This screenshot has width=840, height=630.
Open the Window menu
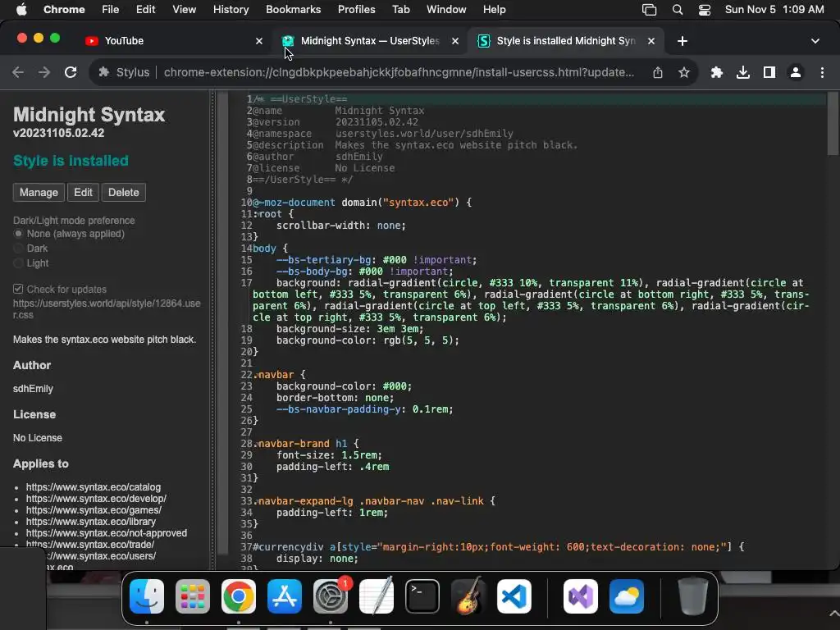(446, 10)
